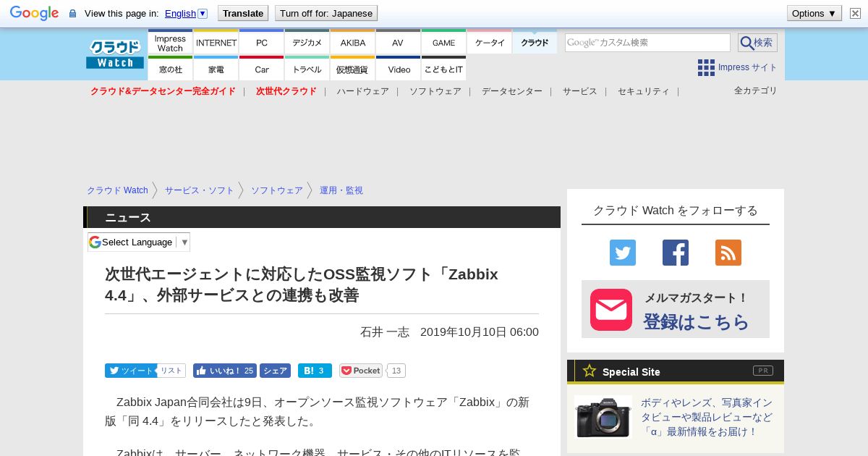The image size is (868, 456).
Task: Click the Cloud Watch logo
Action: pyautogui.click(x=114, y=54)
